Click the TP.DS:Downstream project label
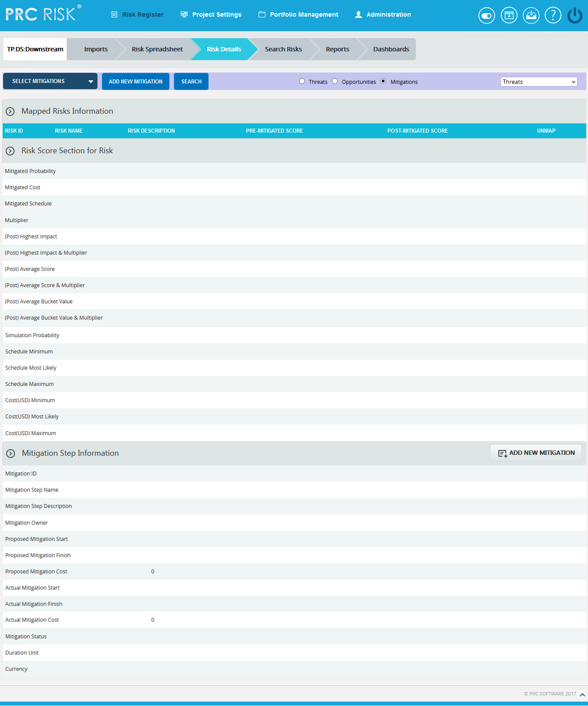The image size is (588, 706). coord(35,49)
